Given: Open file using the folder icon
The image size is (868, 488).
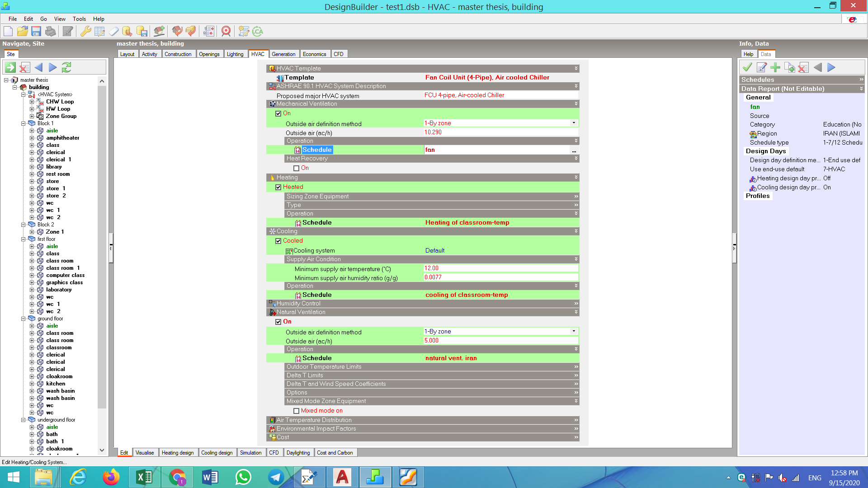Looking at the screenshot, I should click(22, 31).
